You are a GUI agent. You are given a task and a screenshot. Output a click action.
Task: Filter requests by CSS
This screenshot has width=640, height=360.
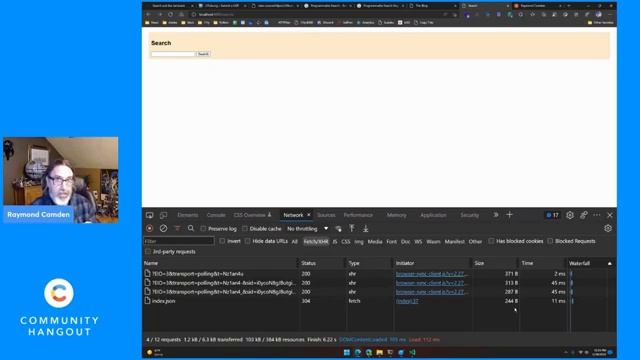pos(346,242)
